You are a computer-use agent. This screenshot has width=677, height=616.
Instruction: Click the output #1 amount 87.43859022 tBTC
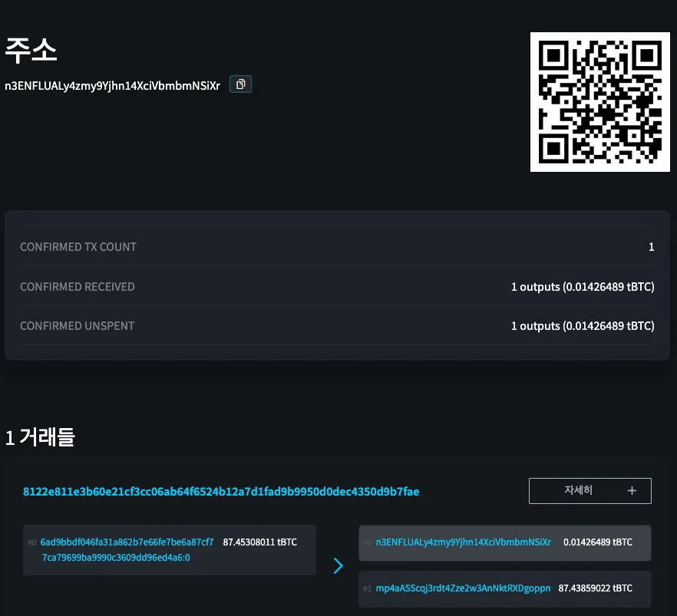pyautogui.click(x=596, y=588)
